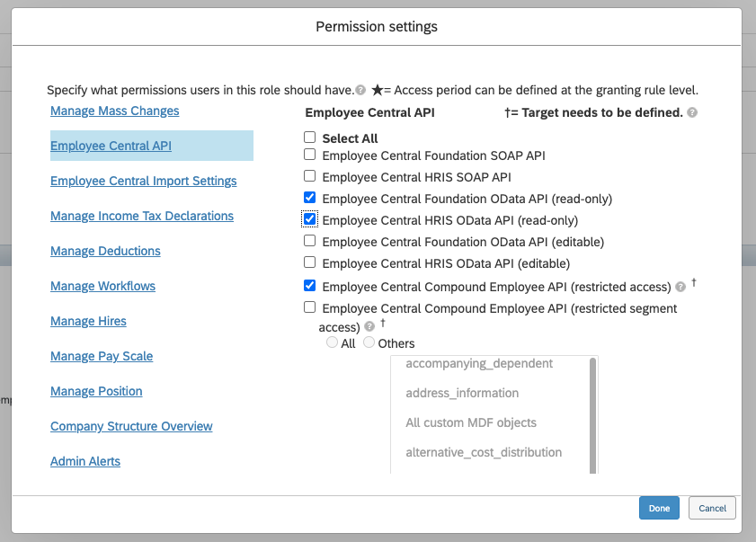Open Manage Workflows permissions

click(102, 286)
